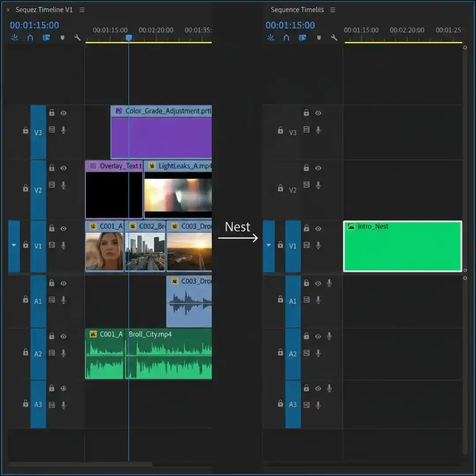Open Sequence Timeline panel menu on right
This screenshot has height=476, width=476.
click(x=333, y=10)
